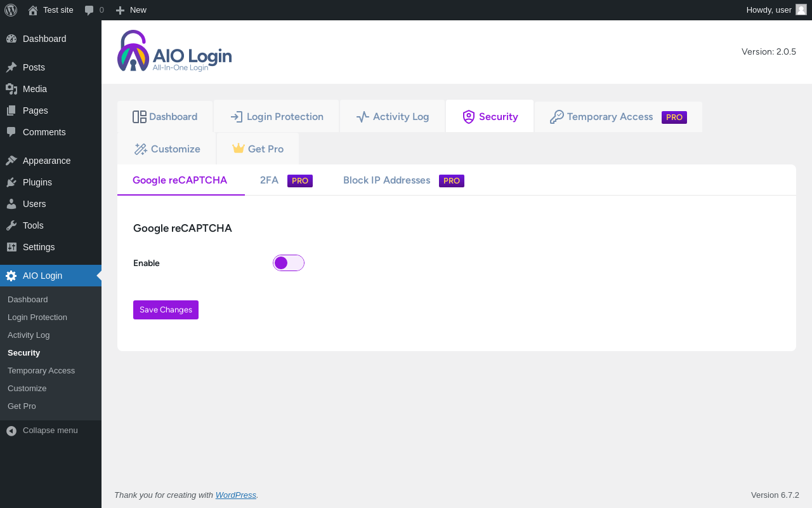Click the crown icon on Get Pro tab
Screen dimensions: 812x508
(239, 149)
